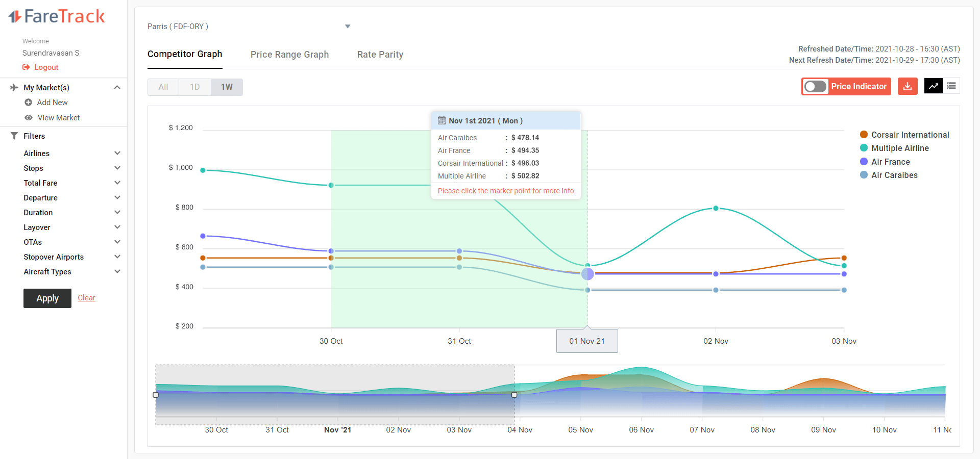Click the Next Refresh Date/Time text
The height and width of the screenshot is (459, 980).
(x=874, y=60)
